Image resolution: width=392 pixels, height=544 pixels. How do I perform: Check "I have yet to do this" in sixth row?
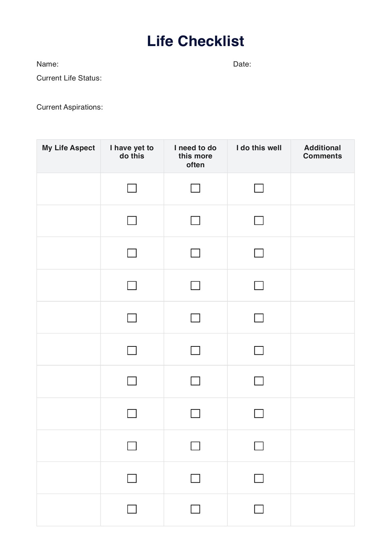pyautogui.click(x=132, y=350)
